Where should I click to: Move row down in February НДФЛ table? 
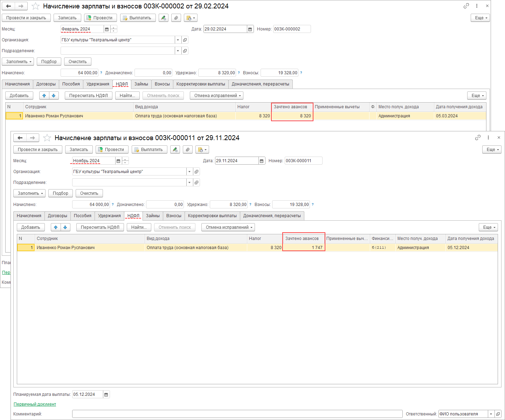coord(54,96)
